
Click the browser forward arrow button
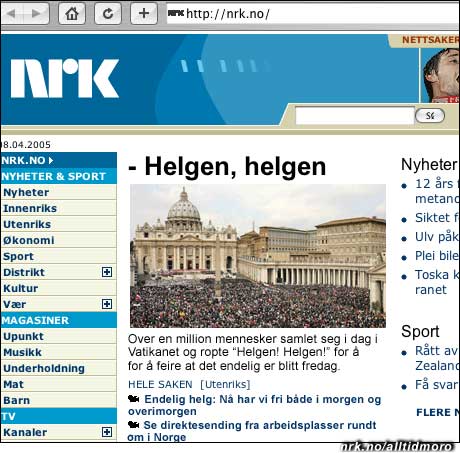pos(37,13)
